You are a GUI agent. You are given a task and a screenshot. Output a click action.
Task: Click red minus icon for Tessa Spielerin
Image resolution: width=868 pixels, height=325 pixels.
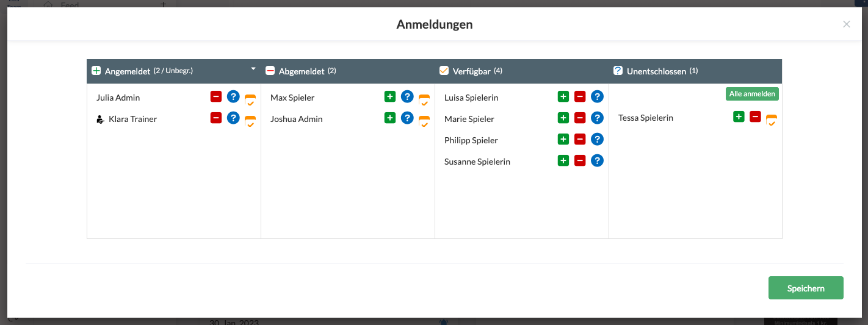click(755, 117)
